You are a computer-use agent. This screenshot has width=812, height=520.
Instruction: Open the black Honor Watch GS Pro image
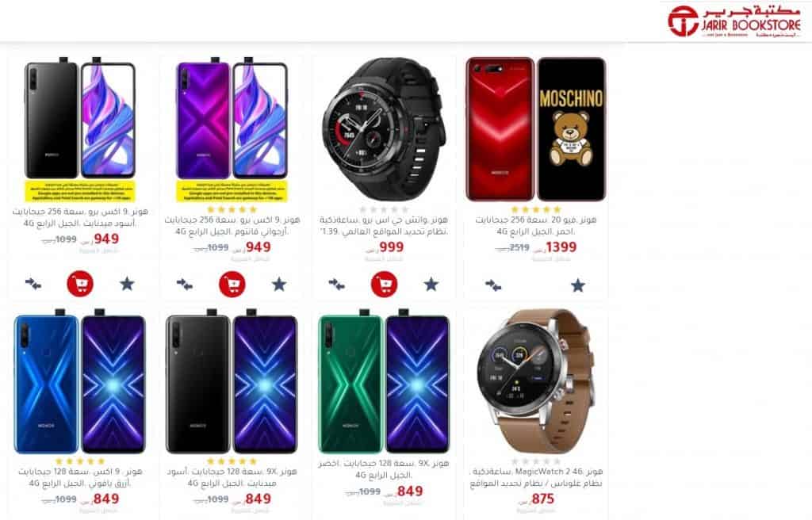click(384, 129)
